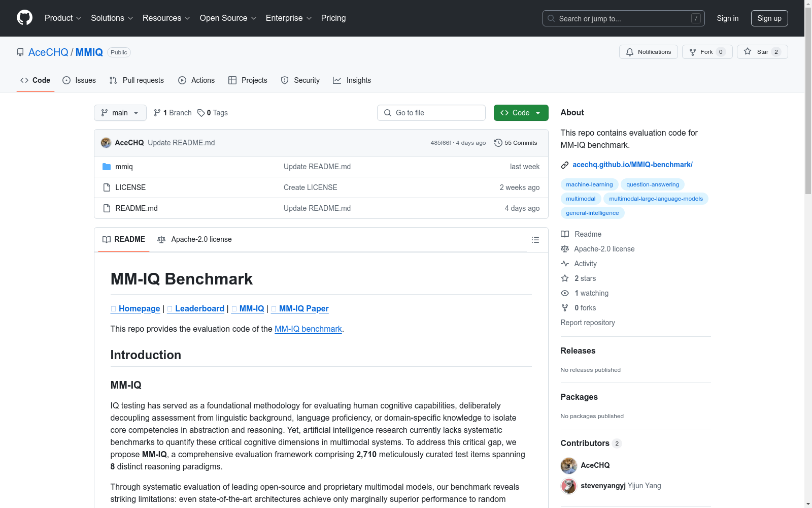Image resolution: width=812 pixels, height=508 pixels.
Task: Click the repository icon beside AceCHQ
Action: pyautogui.click(x=20, y=52)
